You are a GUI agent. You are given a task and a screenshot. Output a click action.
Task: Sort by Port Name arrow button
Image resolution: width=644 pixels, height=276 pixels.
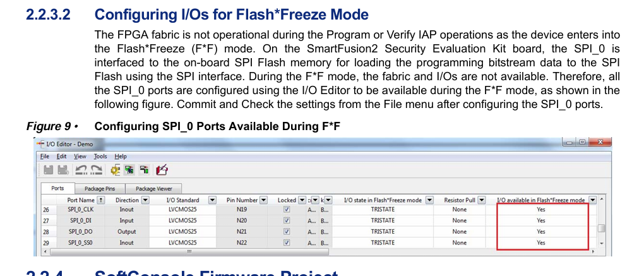coord(100,200)
